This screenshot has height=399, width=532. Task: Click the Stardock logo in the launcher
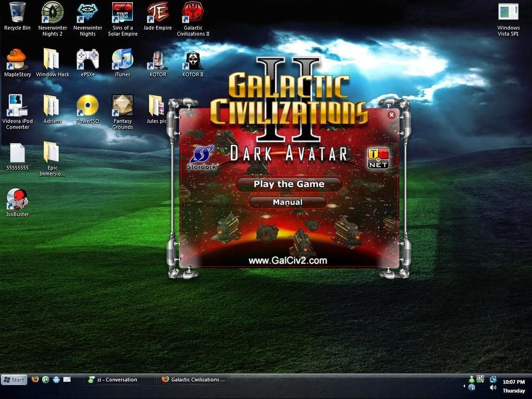click(202, 158)
